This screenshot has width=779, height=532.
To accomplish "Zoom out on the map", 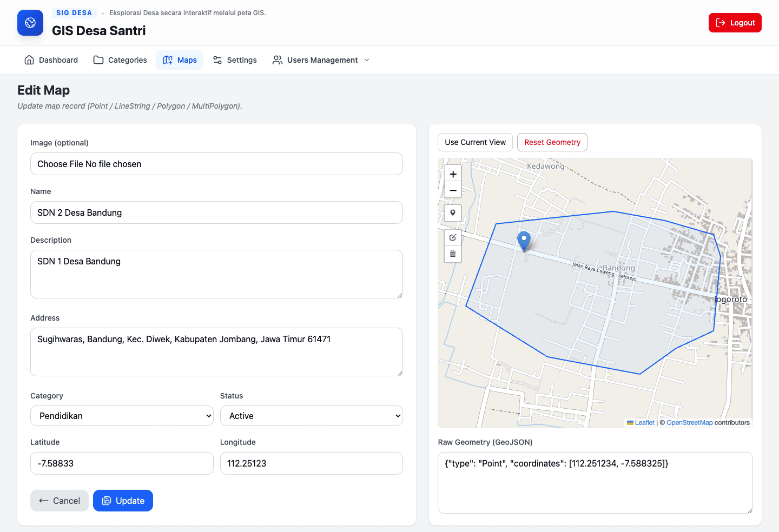I will (453, 190).
